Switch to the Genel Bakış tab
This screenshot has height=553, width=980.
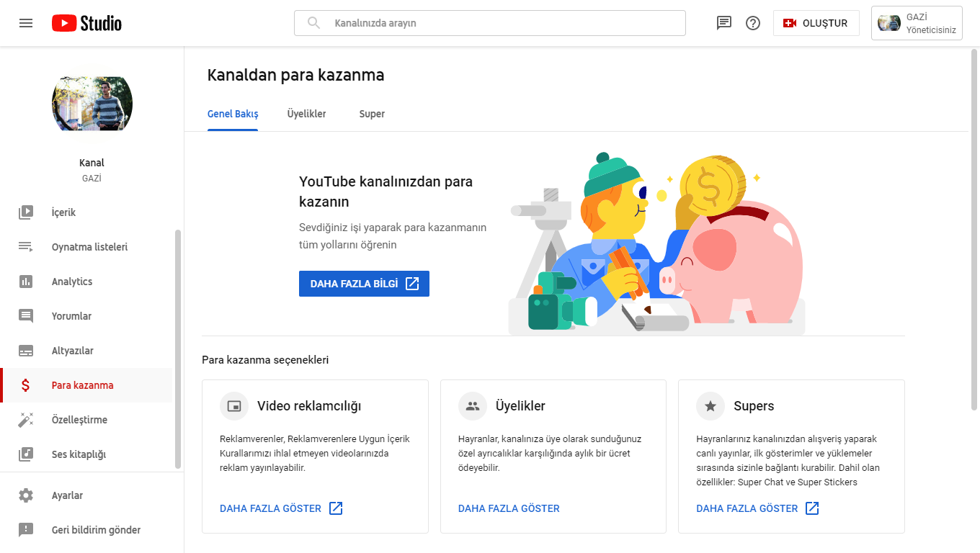click(x=233, y=114)
